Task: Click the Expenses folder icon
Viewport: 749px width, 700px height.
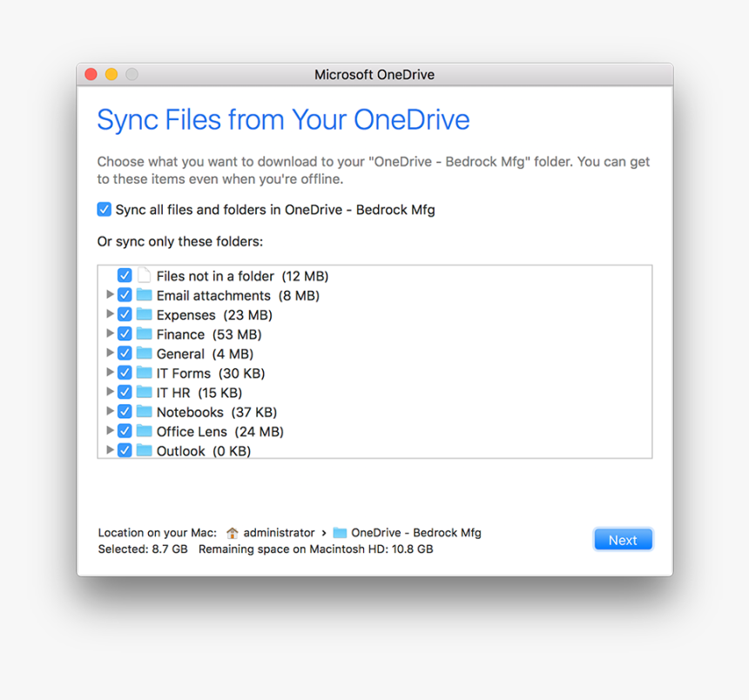Action: coord(144,314)
